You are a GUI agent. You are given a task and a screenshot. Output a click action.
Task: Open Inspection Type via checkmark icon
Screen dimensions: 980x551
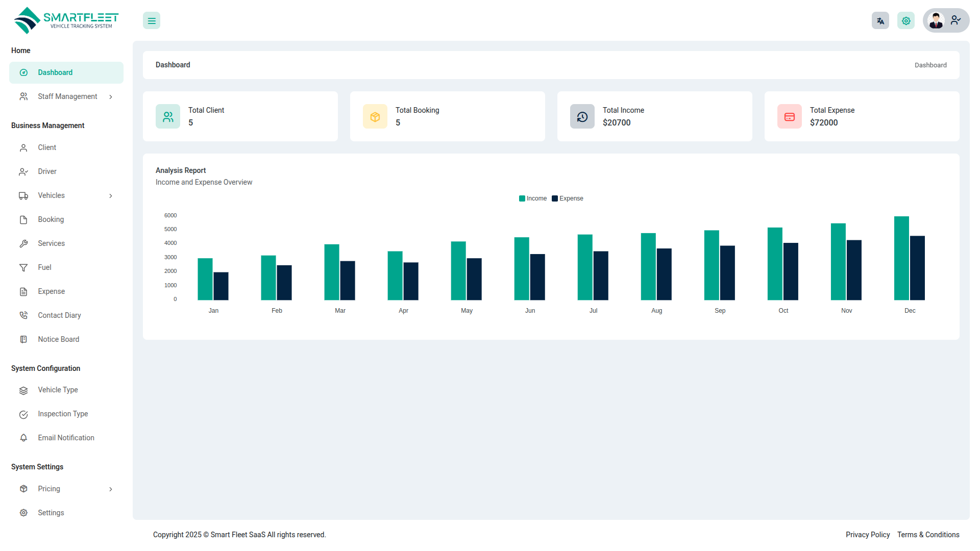click(x=23, y=414)
